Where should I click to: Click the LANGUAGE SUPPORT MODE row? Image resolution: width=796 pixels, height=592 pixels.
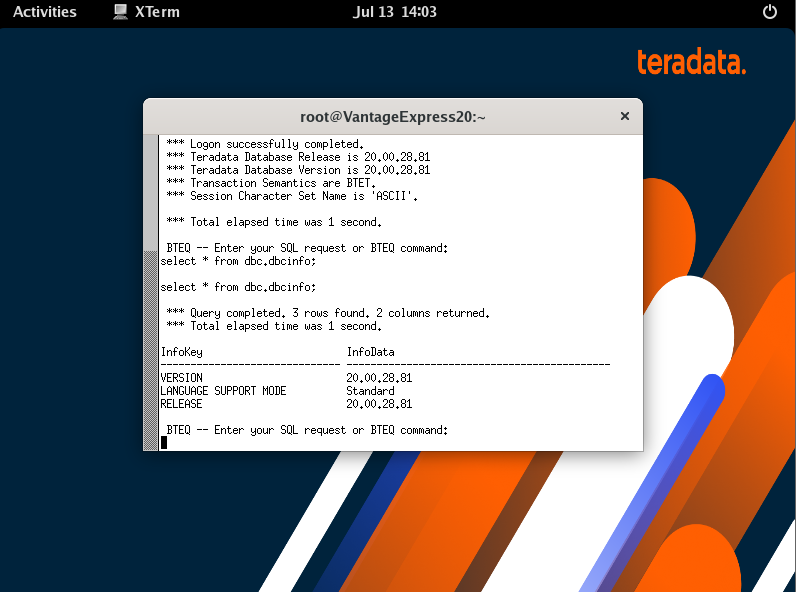click(x=277, y=391)
